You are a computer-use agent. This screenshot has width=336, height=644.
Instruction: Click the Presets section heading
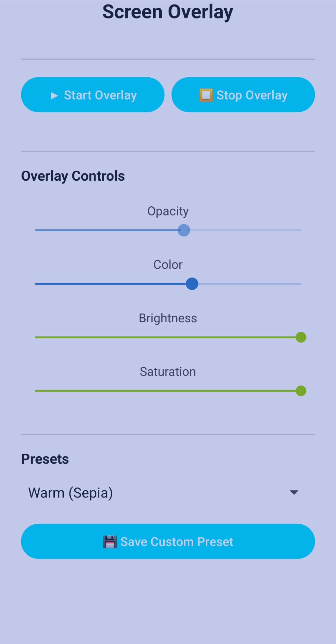click(45, 459)
